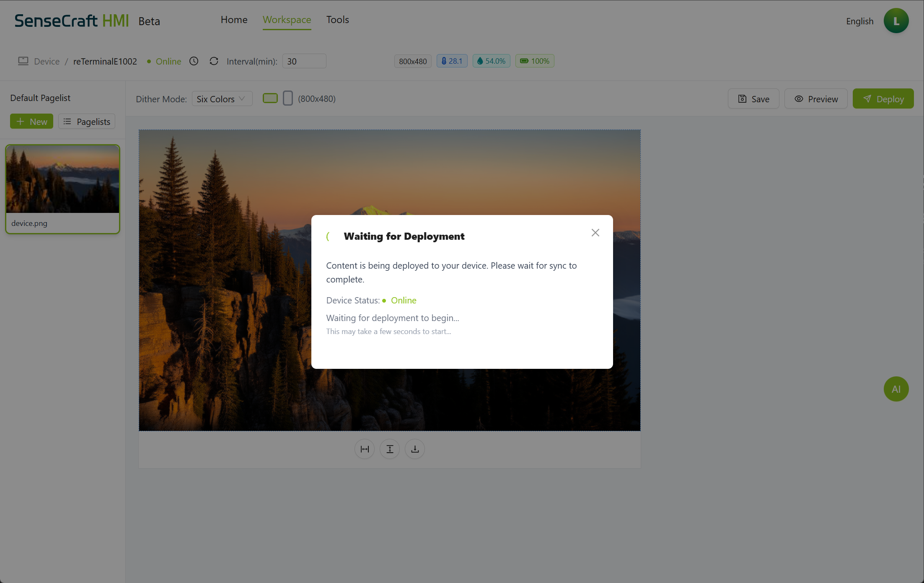This screenshot has width=924, height=583.
Task: Click the Interval(min) input field
Action: (304, 61)
